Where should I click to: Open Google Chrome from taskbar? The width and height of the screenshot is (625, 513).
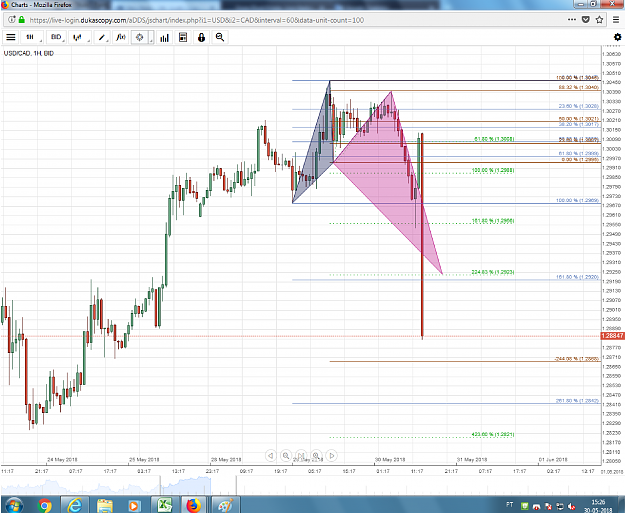coord(44,505)
